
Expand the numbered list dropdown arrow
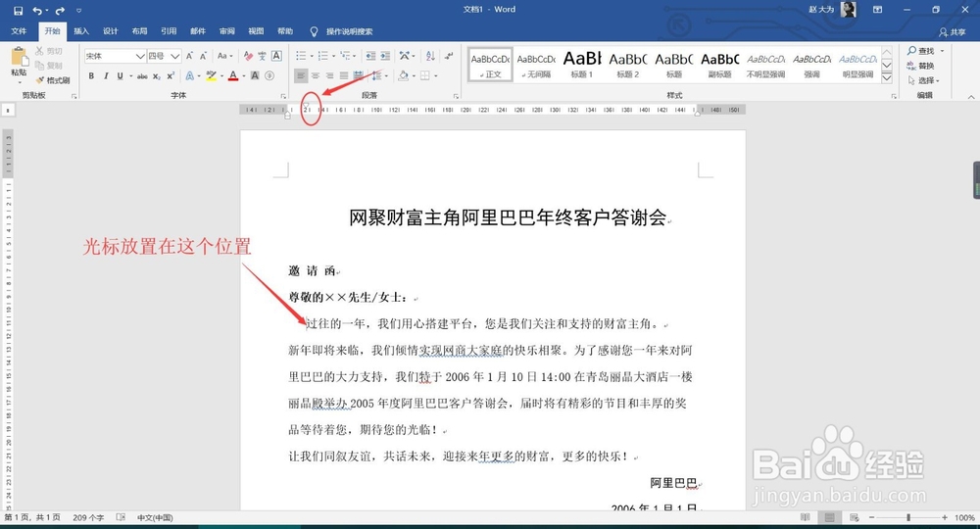click(x=333, y=56)
